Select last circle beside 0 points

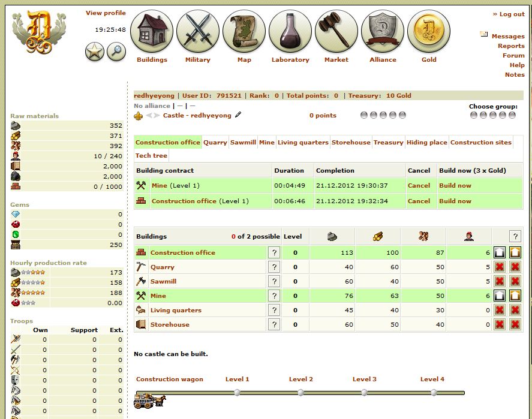402,115
